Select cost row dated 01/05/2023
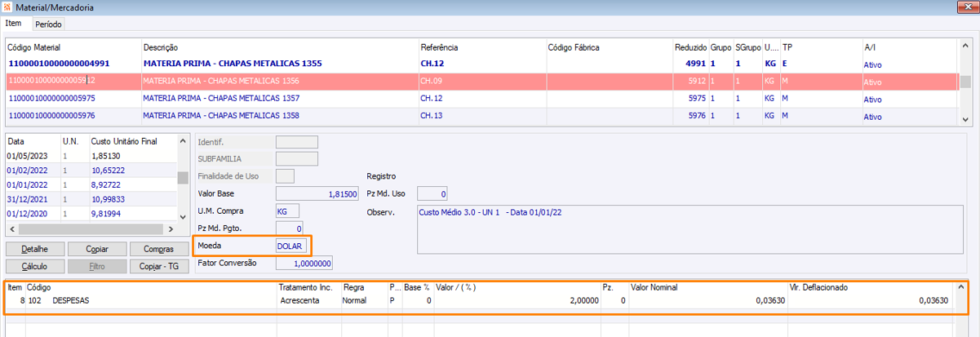The width and height of the screenshot is (980, 337). (91, 155)
